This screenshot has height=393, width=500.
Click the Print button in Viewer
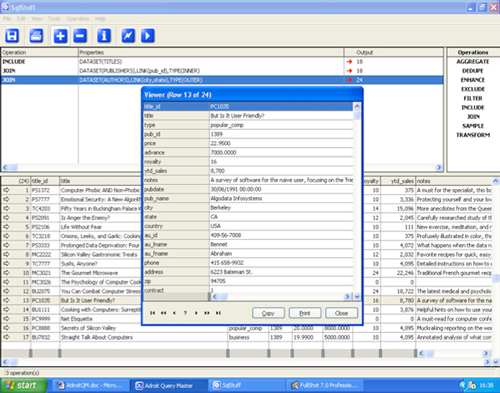coord(305,313)
